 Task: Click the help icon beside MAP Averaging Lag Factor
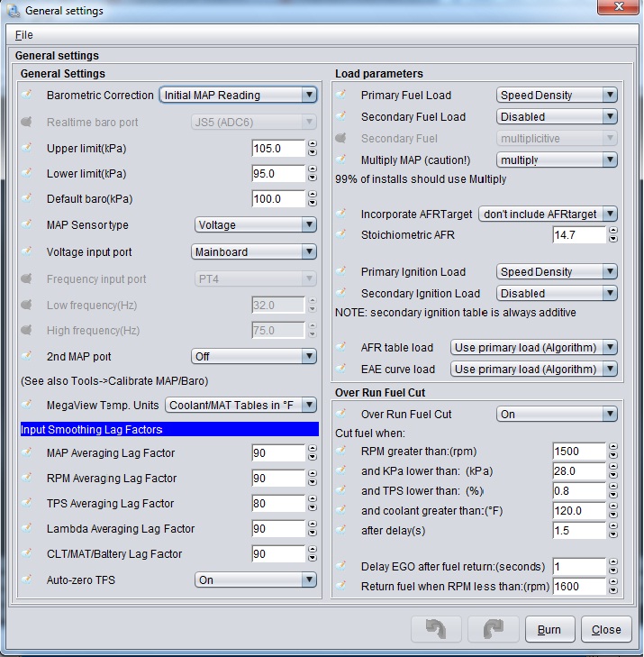coord(27,452)
